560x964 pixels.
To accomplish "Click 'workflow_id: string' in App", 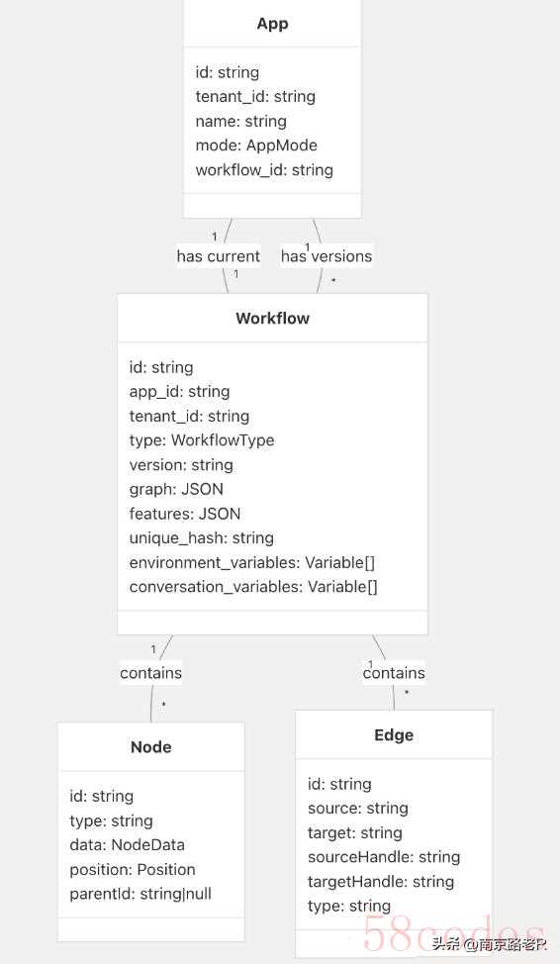I will click(x=264, y=170).
